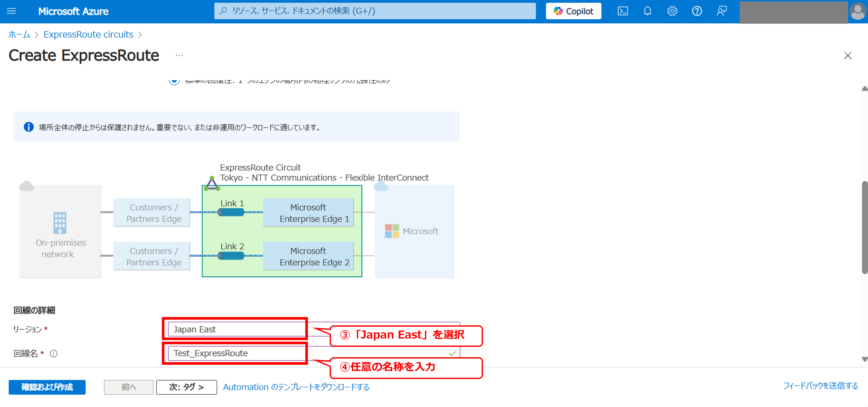Click the Test_ExpressRoute circuit name field

point(236,353)
